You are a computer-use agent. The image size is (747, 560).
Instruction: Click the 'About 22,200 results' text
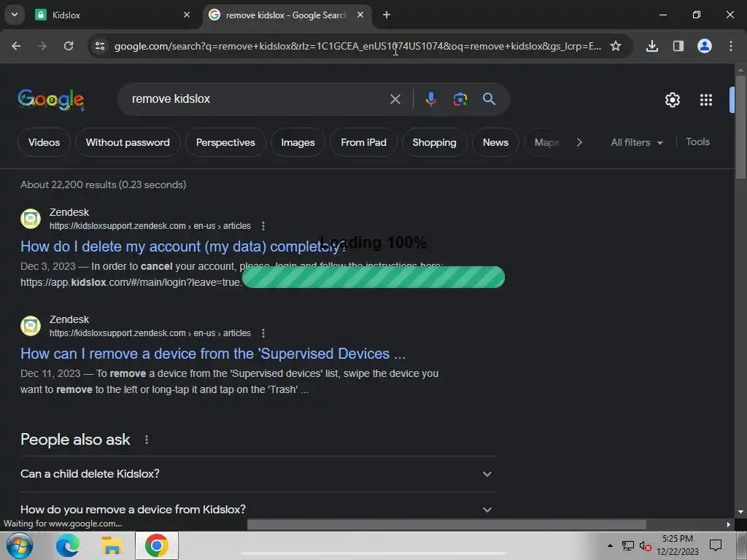pyautogui.click(x=104, y=184)
